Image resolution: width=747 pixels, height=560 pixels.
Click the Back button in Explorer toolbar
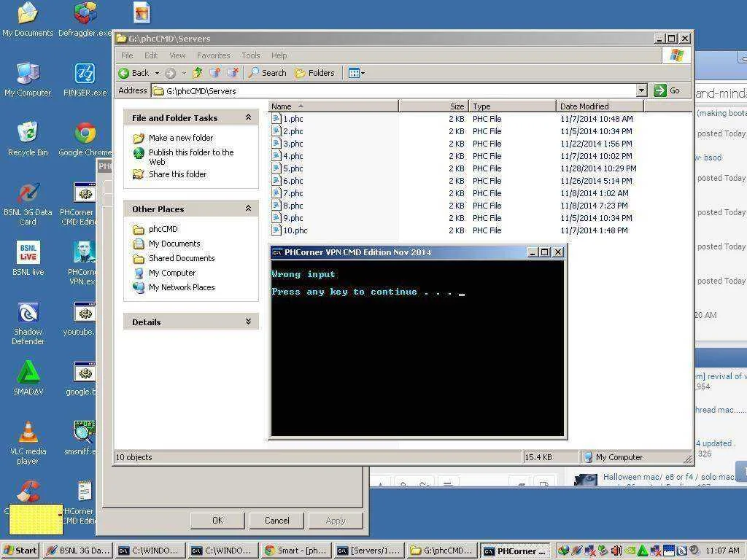pos(134,73)
